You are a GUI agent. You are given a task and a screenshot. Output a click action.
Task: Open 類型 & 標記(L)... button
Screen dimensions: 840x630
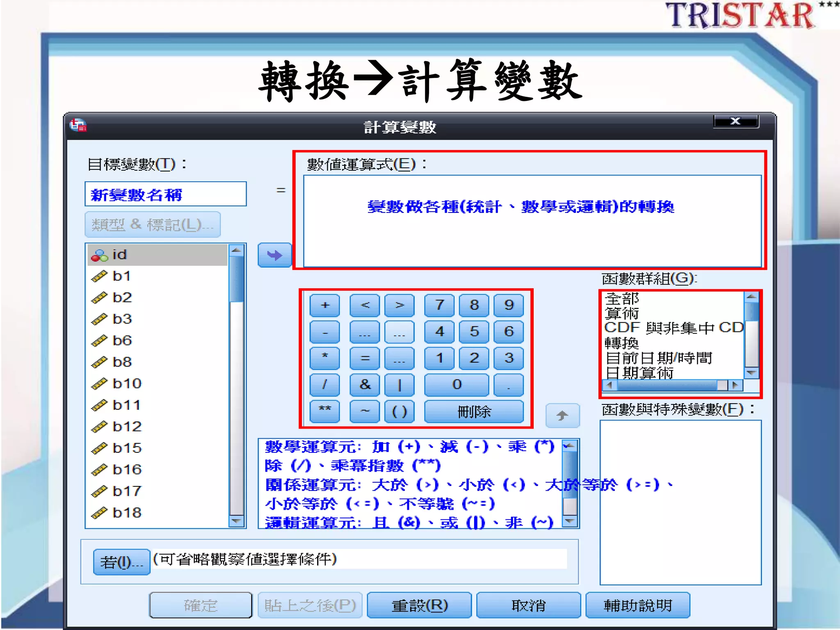pos(153,224)
